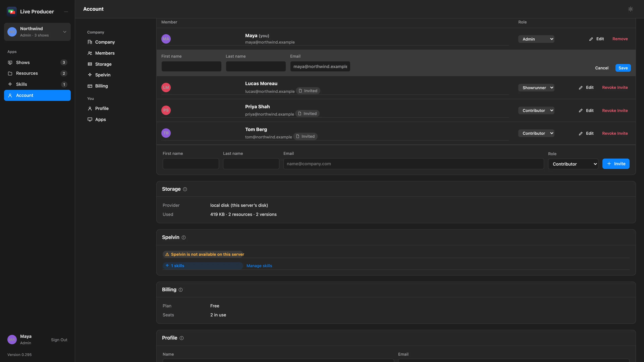The image size is (644, 362).
Task: Open Resources in the Apps sidebar
Action: [x=37, y=73]
